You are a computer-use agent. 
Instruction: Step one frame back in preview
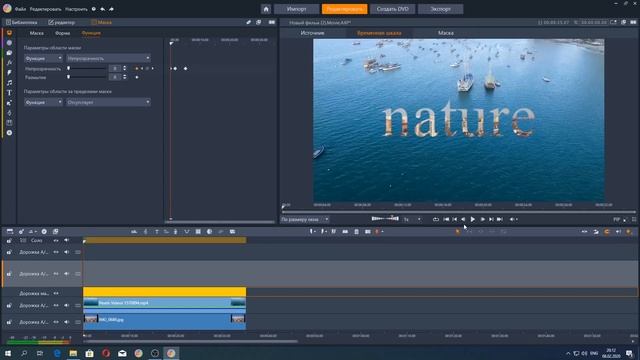tap(463, 220)
